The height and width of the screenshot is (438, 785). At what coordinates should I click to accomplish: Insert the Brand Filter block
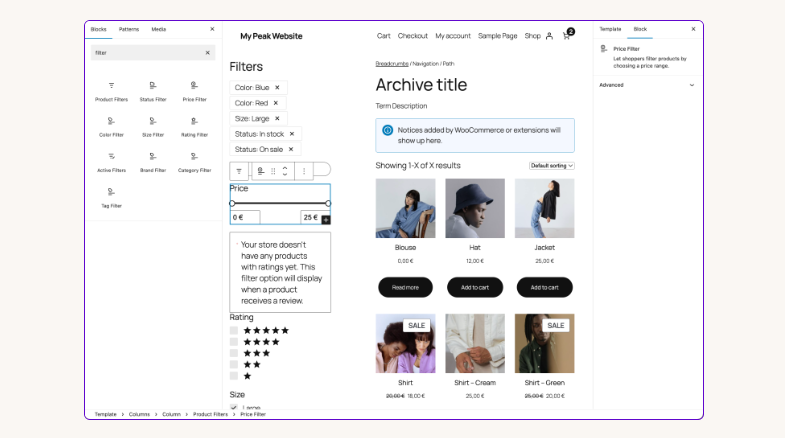[x=153, y=162]
